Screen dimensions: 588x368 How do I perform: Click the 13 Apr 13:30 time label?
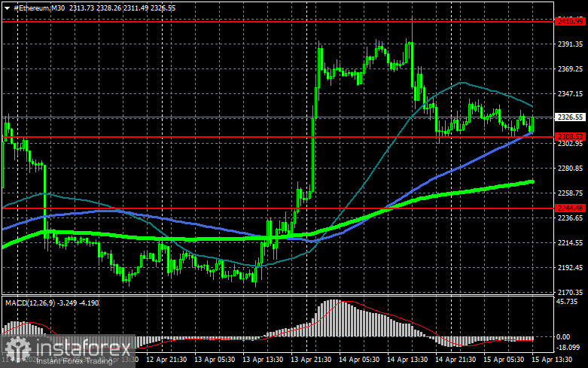tap(263, 360)
